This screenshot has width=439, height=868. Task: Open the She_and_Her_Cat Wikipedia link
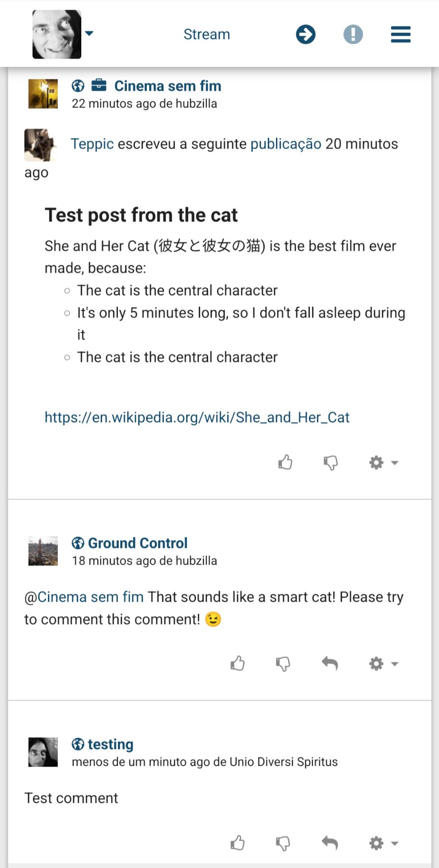tap(197, 417)
